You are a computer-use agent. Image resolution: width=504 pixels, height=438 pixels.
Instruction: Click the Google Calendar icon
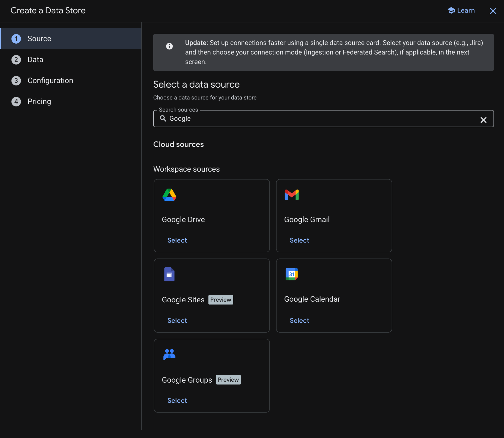tap(292, 274)
